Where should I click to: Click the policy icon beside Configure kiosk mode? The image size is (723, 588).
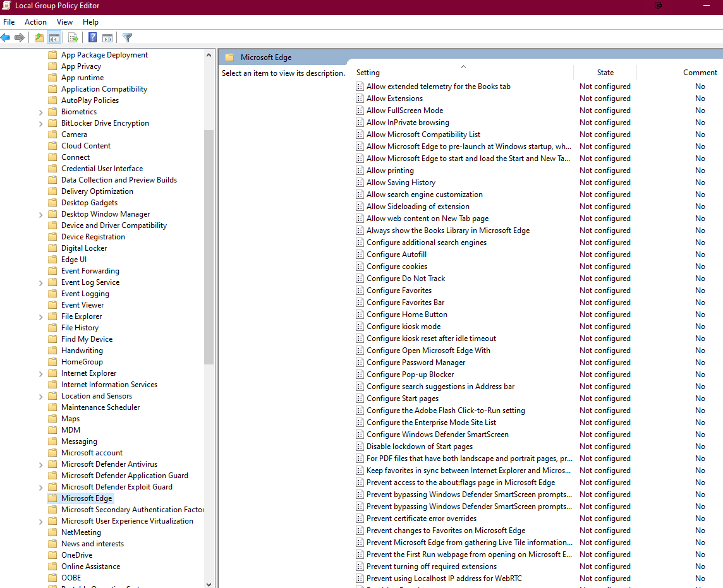point(360,327)
